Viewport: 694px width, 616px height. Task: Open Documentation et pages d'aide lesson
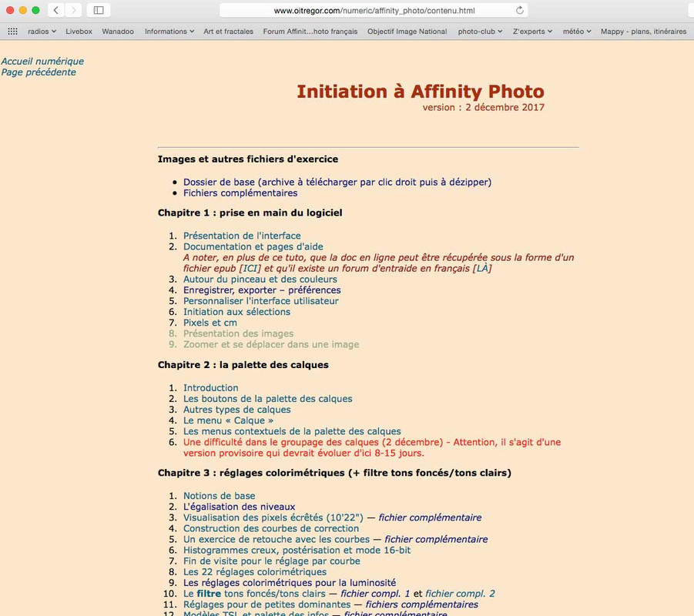pyautogui.click(x=253, y=246)
